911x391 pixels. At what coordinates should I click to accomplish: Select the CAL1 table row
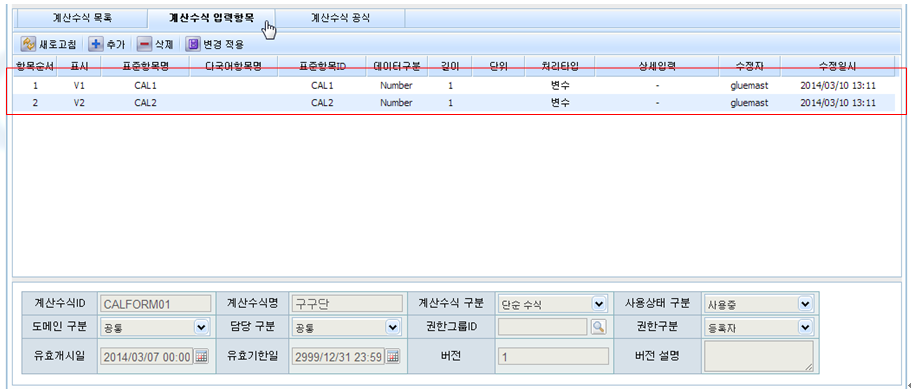(x=453, y=85)
